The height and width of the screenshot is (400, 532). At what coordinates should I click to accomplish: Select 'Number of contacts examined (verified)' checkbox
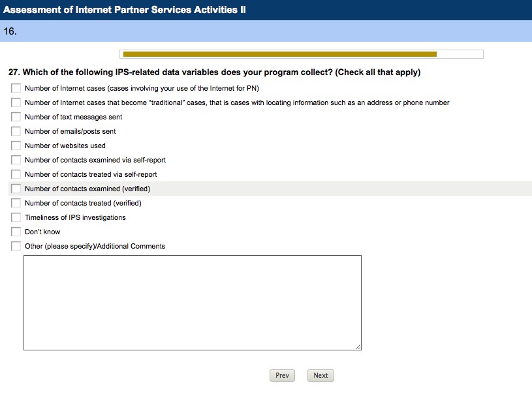click(16, 189)
